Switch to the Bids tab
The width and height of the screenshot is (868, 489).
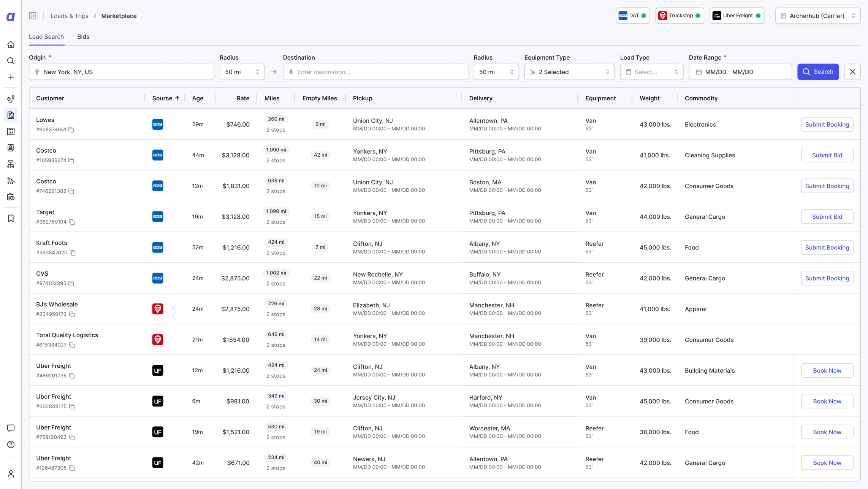pyautogui.click(x=83, y=37)
